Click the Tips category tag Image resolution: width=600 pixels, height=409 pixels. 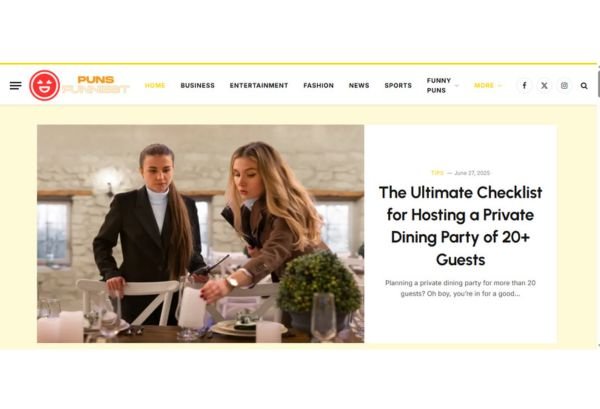pyautogui.click(x=437, y=173)
